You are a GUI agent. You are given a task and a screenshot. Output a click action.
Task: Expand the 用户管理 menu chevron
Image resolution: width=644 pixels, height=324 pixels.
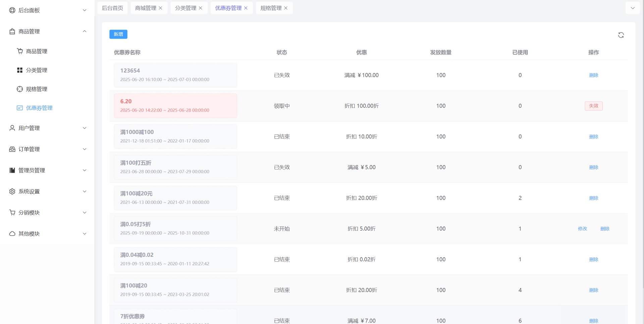[85, 128]
